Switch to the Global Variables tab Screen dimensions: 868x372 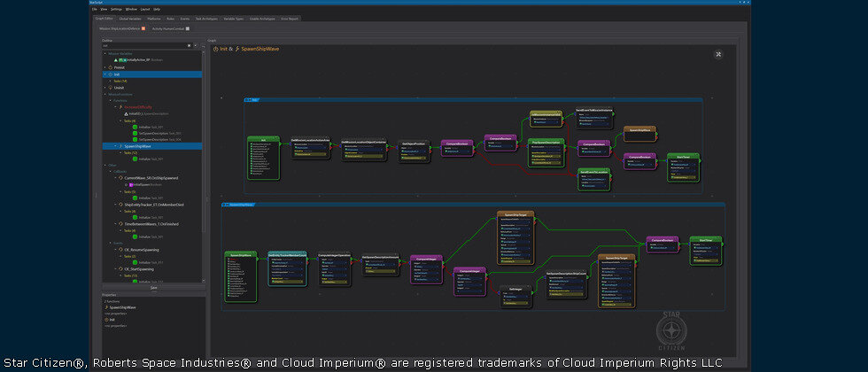click(x=130, y=19)
